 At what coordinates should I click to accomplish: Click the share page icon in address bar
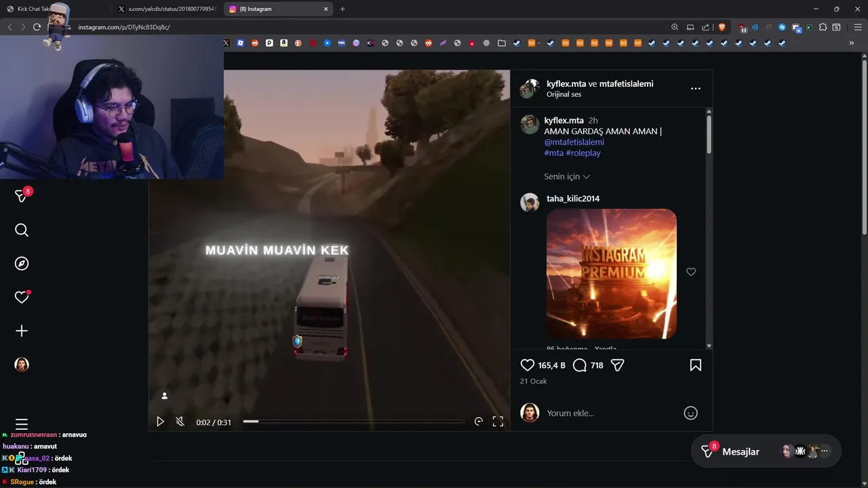pyautogui.click(x=705, y=27)
